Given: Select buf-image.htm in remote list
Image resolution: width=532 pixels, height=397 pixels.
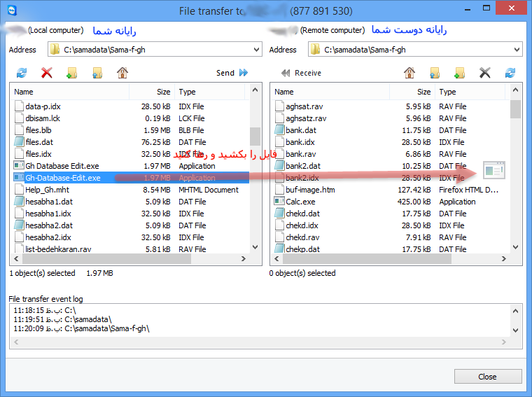Looking at the screenshot, I should 391,189.
